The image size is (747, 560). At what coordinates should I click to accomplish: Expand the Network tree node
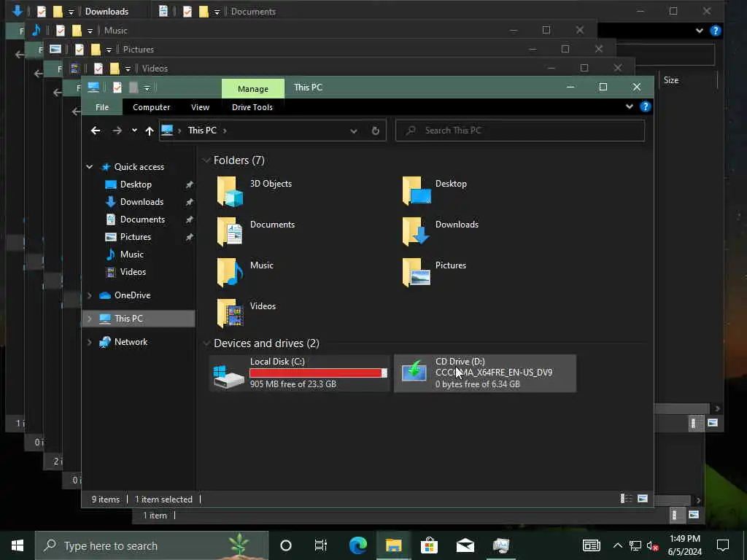(89, 342)
